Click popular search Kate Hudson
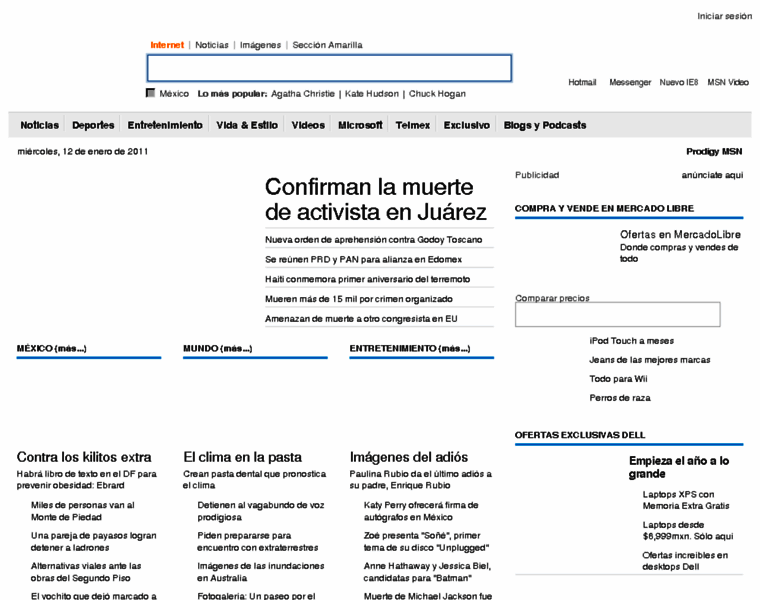Image resolution: width=760 pixels, height=600 pixels. coord(372,94)
